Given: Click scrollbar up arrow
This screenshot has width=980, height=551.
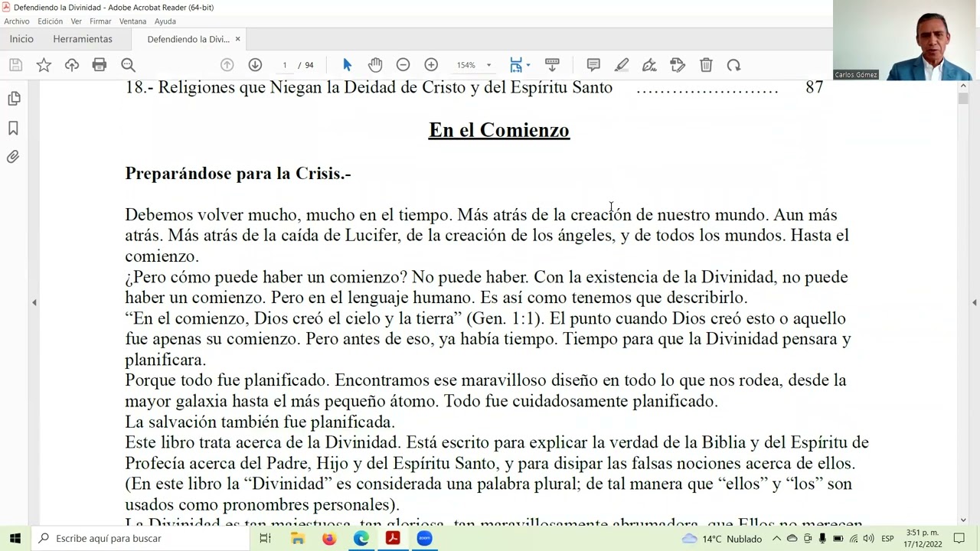Looking at the screenshot, I should click(963, 86).
